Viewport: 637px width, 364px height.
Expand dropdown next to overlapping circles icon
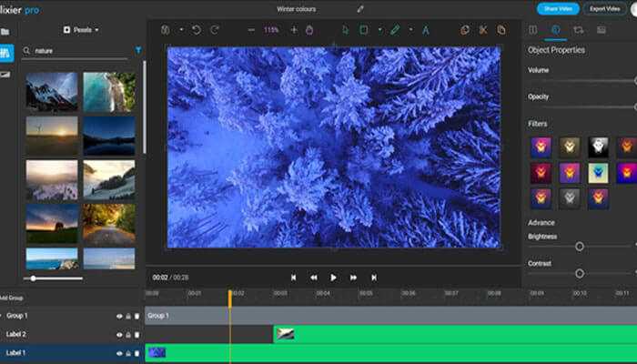point(181,30)
